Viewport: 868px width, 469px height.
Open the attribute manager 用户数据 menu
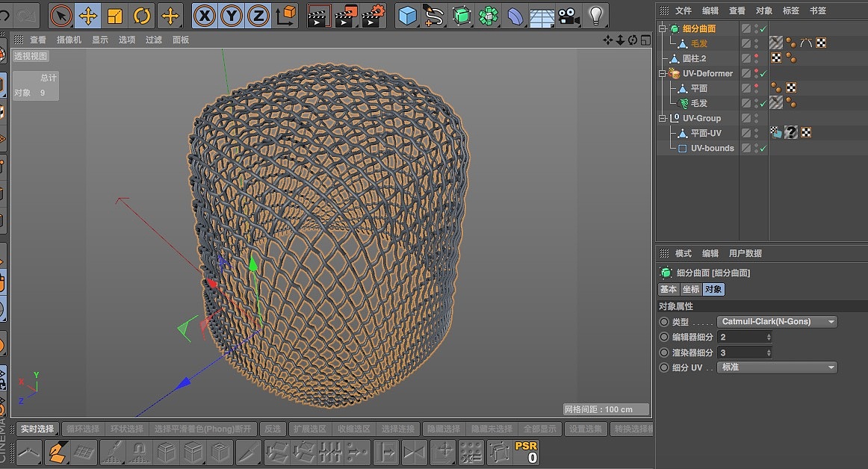click(x=745, y=253)
